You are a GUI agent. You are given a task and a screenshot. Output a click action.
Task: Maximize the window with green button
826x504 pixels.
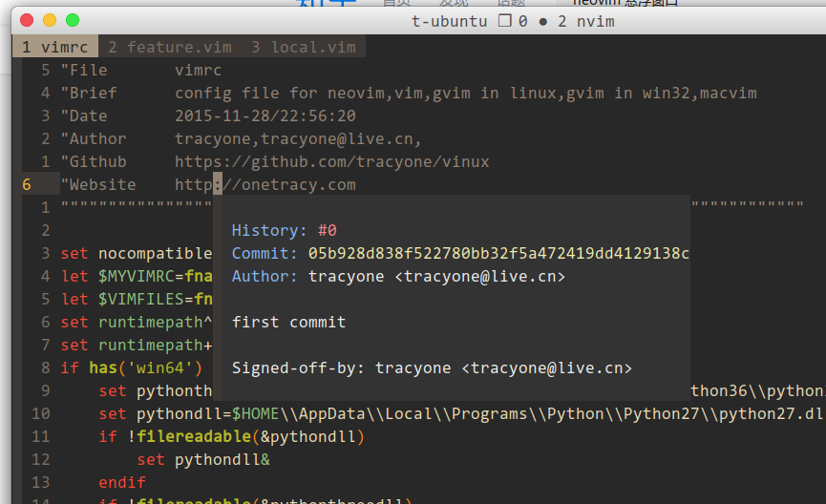pyautogui.click(x=73, y=21)
